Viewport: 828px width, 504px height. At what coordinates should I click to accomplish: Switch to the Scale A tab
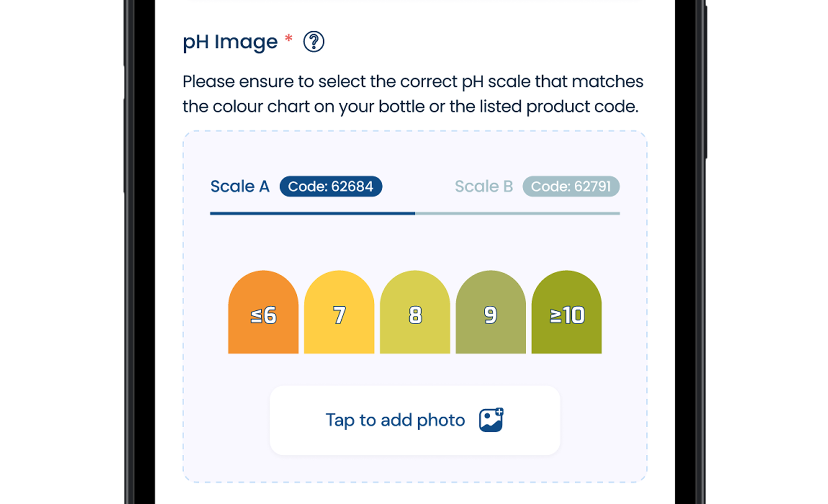click(240, 186)
